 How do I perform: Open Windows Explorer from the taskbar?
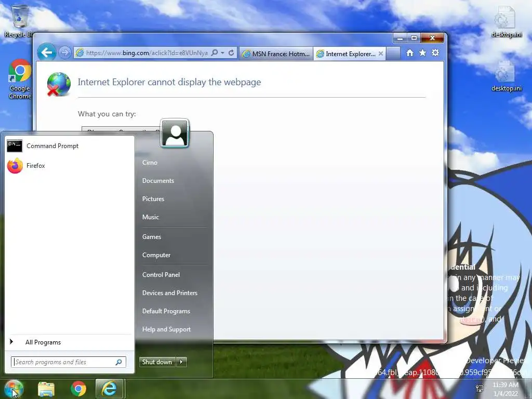tap(46, 389)
